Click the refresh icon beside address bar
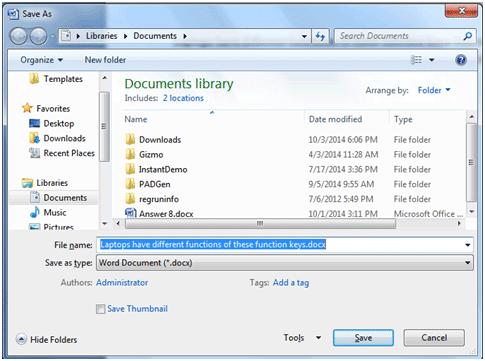Image resolution: width=485 pixels, height=361 pixels. tap(320, 36)
